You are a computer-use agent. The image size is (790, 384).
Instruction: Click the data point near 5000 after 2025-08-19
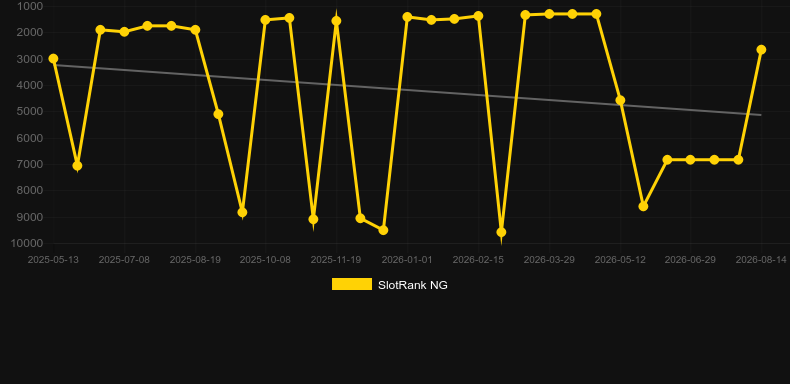point(218,114)
